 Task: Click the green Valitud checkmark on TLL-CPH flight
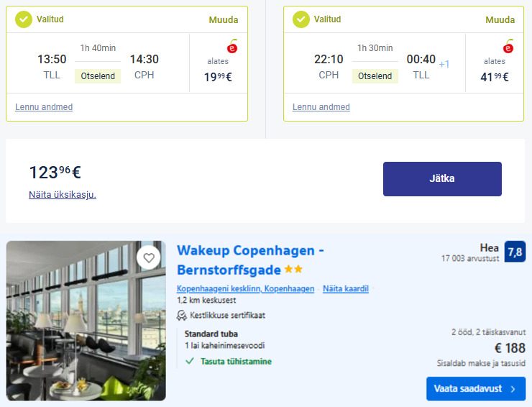pos(24,19)
